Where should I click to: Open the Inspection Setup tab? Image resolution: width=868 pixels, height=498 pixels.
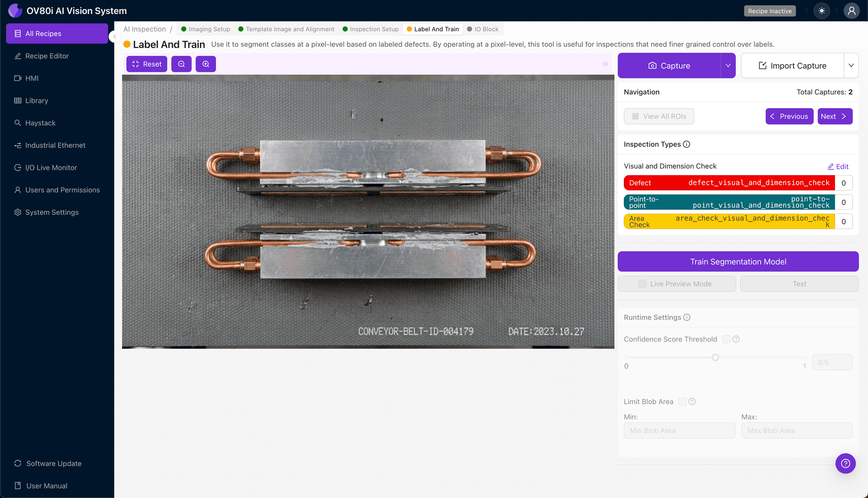click(374, 29)
